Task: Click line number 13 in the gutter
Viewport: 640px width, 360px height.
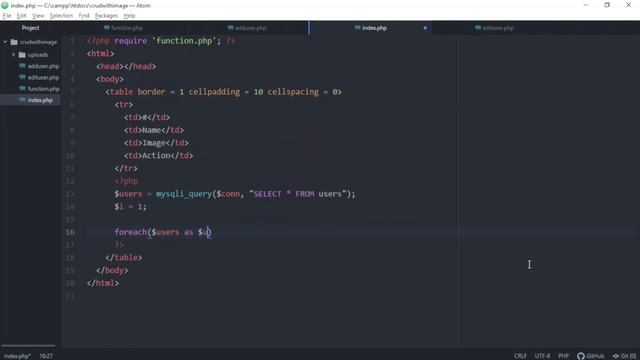Action: (x=70, y=194)
